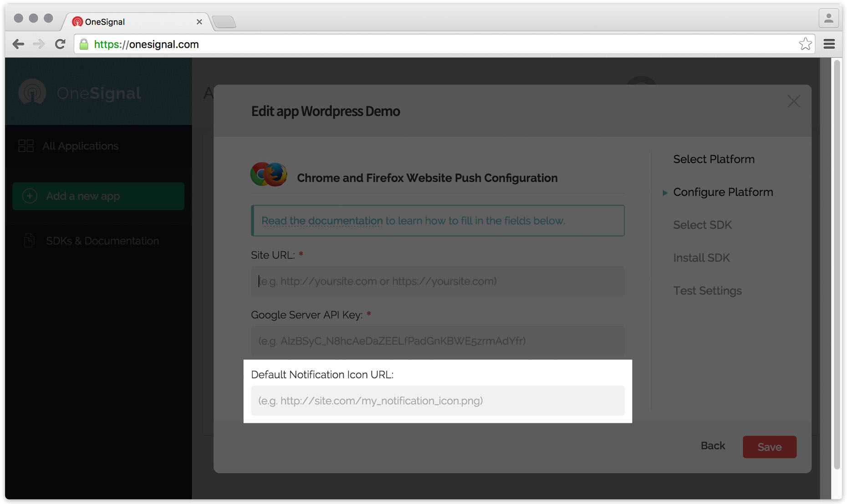The image size is (847, 504).
Task: Click the OneSignal wordmark in sidebar header
Action: (99, 93)
